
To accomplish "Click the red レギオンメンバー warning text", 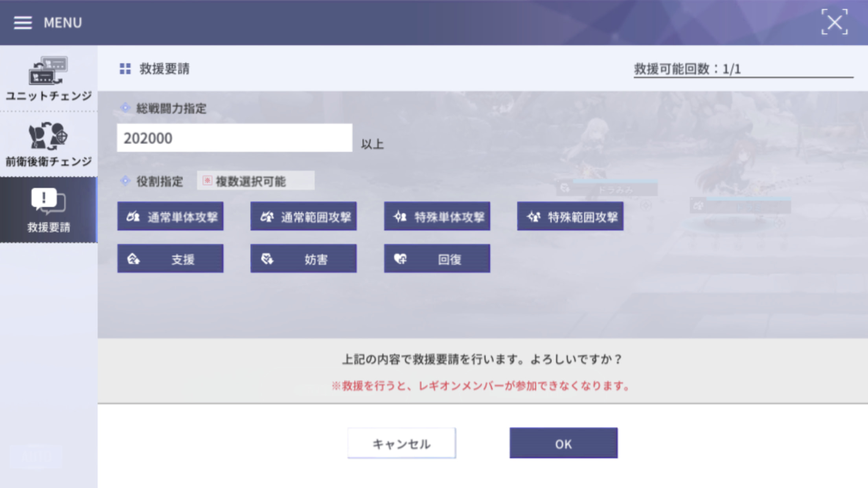I will (481, 386).
